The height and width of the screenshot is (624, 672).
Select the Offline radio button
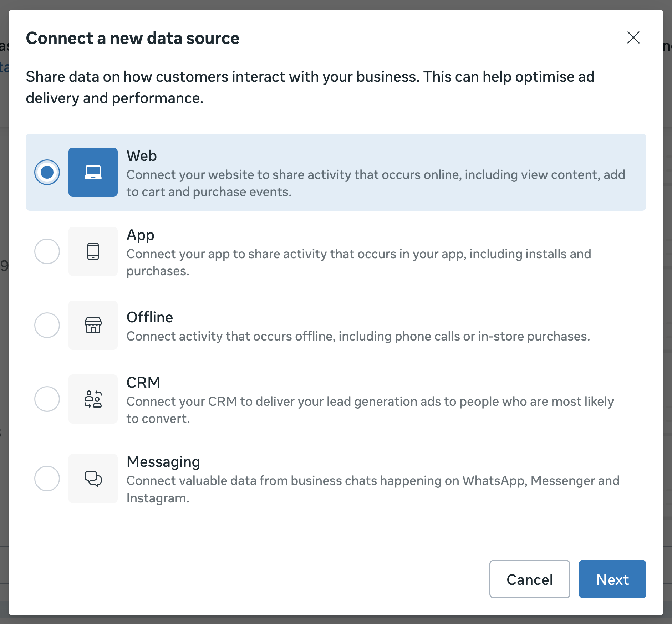(x=47, y=325)
